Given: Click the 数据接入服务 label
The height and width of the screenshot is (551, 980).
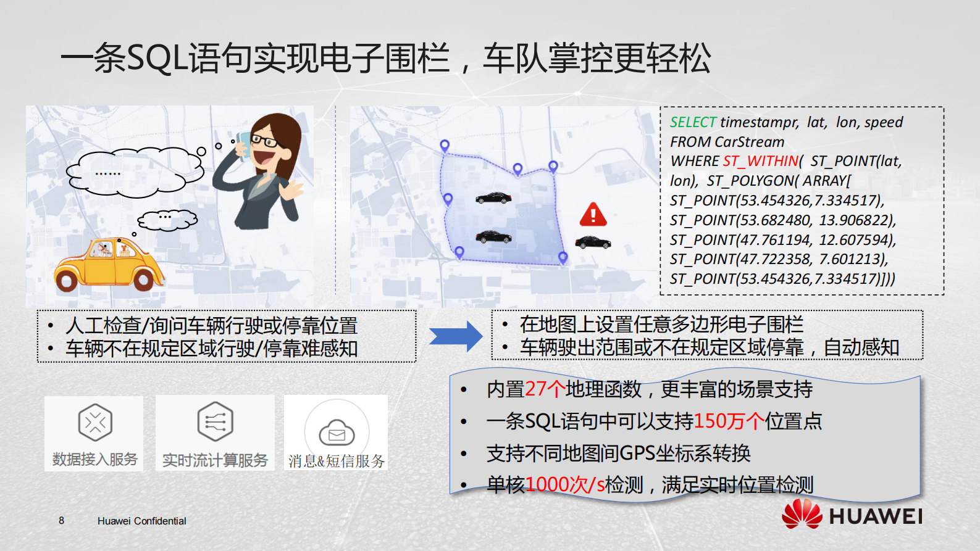Looking at the screenshot, I should click(95, 460).
